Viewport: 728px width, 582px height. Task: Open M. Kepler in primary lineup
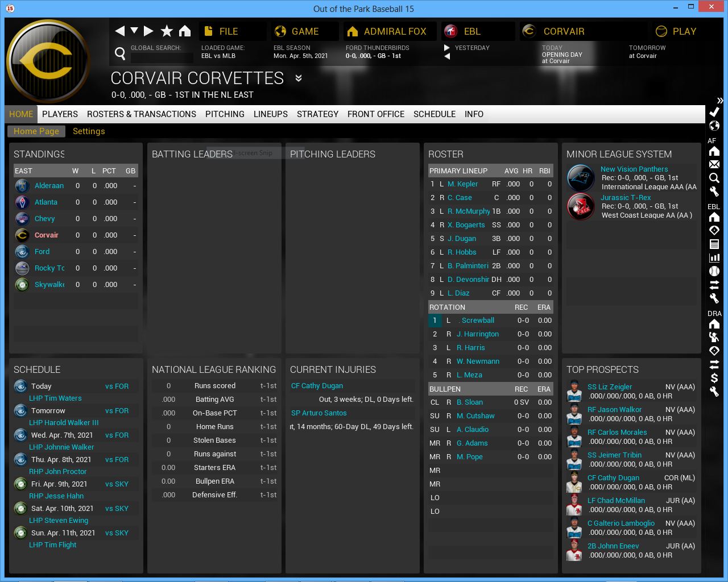click(x=462, y=184)
